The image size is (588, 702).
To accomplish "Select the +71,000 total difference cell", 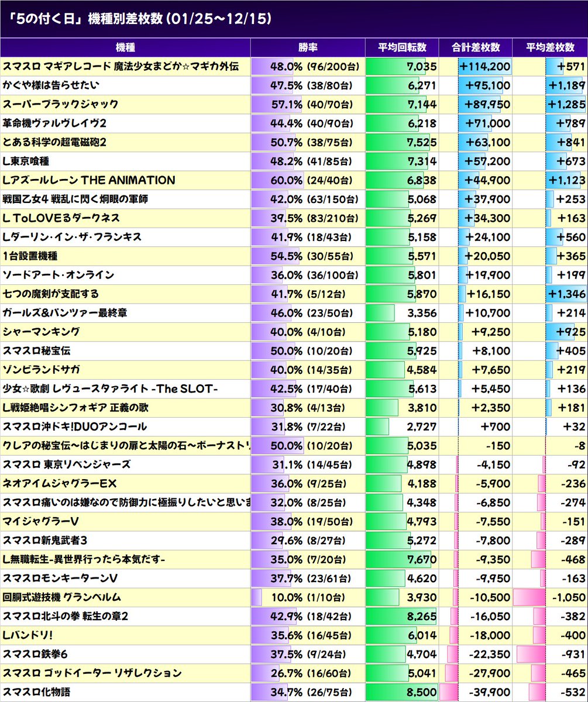I will tap(476, 123).
